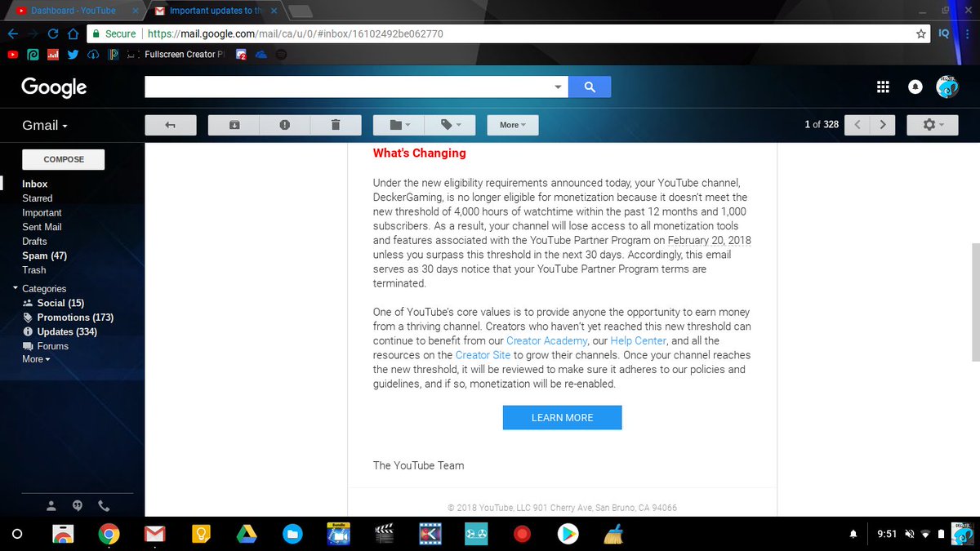Expand the Move to folder dropdown
This screenshot has height=551, width=980.
[x=399, y=125]
